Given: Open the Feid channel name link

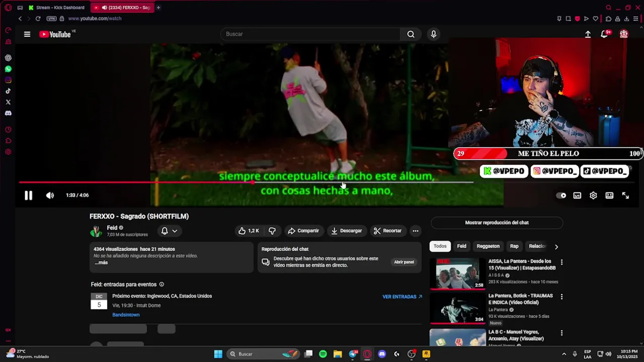Looking at the screenshot, I should (x=112, y=228).
